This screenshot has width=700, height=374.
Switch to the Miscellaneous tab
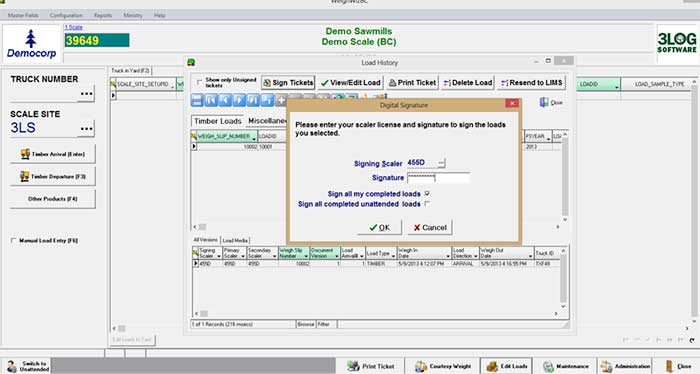[x=267, y=121]
